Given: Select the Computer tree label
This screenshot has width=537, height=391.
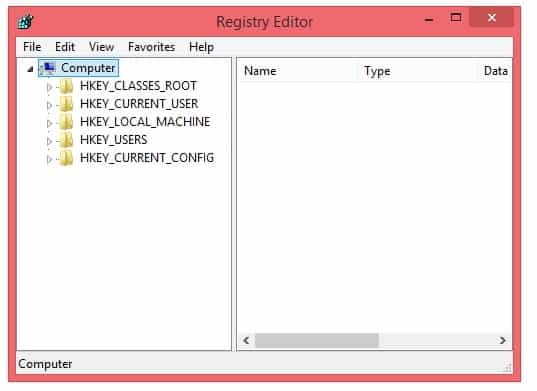Looking at the screenshot, I should coord(88,68).
